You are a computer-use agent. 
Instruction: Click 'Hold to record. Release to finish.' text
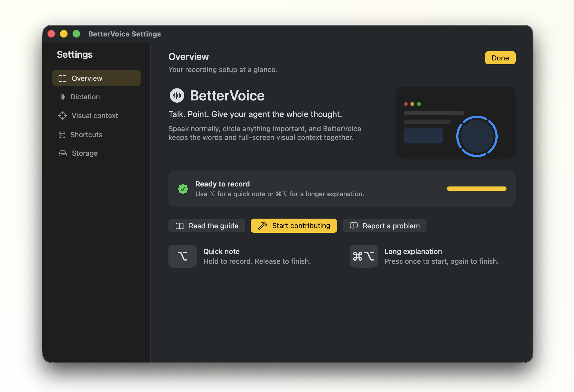point(257,261)
